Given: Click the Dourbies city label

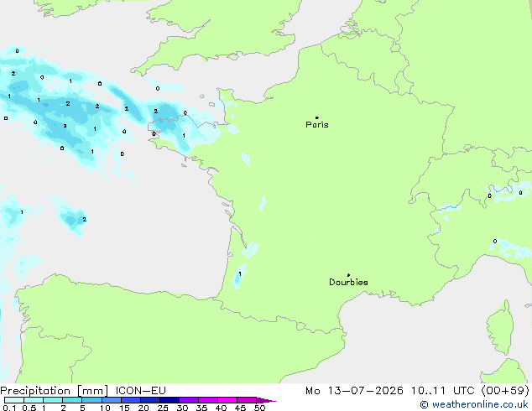Looking at the screenshot, I should (348, 282).
